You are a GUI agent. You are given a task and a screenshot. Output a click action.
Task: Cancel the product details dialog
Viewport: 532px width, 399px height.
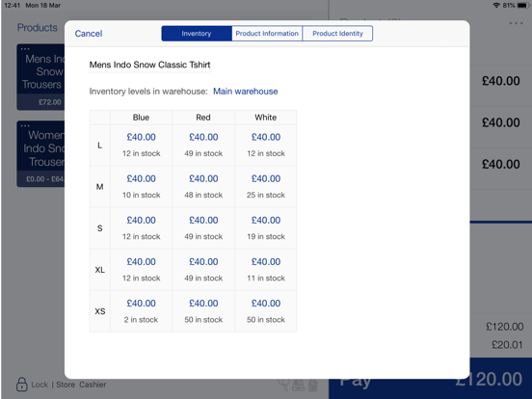coord(89,33)
